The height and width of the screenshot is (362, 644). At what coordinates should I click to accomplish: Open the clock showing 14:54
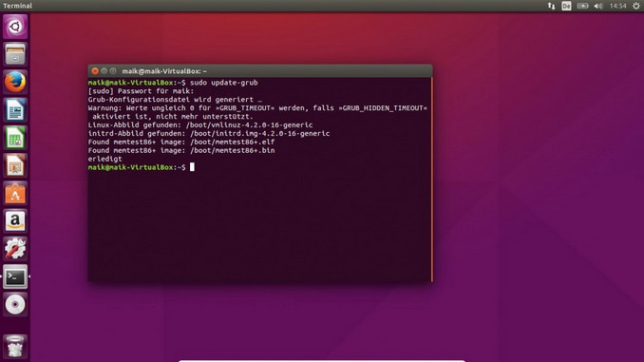click(x=617, y=6)
